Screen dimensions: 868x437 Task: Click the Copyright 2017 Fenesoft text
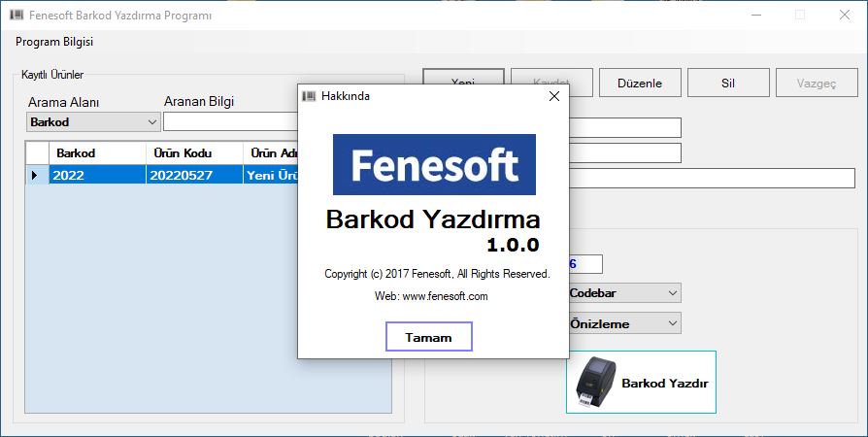(x=437, y=274)
